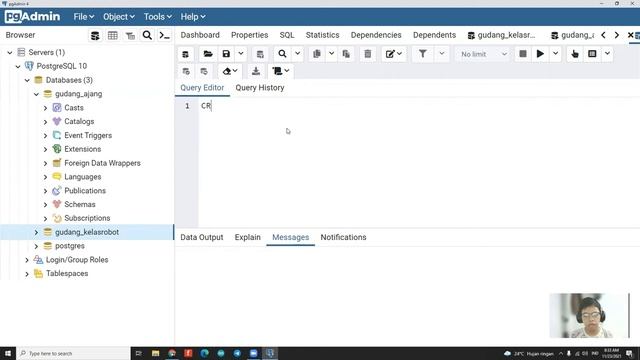Switch to the Data Output tab
The height and width of the screenshot is (360, 640).
[202, 238]
